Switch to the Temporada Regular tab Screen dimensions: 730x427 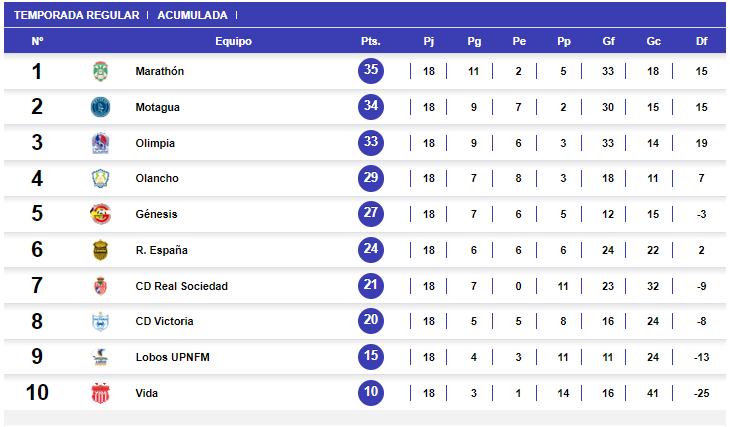click(x=77, y=15)
